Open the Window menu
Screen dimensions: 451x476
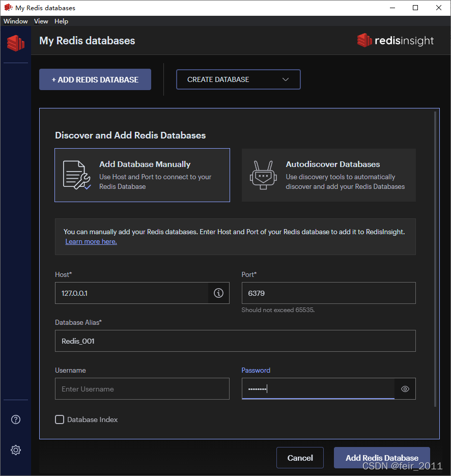(x=15, y=21)
